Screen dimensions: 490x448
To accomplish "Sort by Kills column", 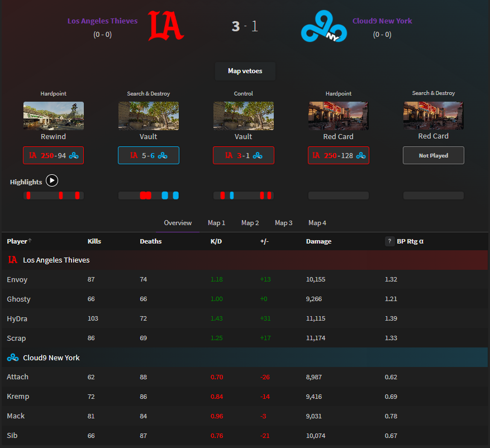I will (x=94, y=241).
